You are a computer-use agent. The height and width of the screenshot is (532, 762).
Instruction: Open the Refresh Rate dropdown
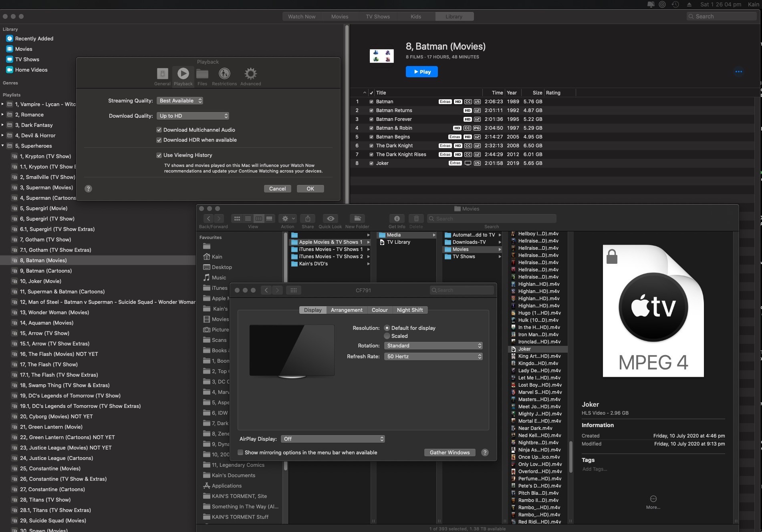[433, 357]
